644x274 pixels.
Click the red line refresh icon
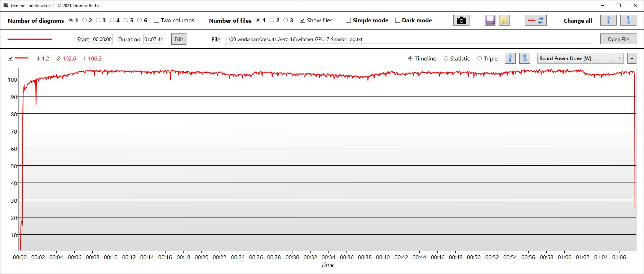point(535,21)
